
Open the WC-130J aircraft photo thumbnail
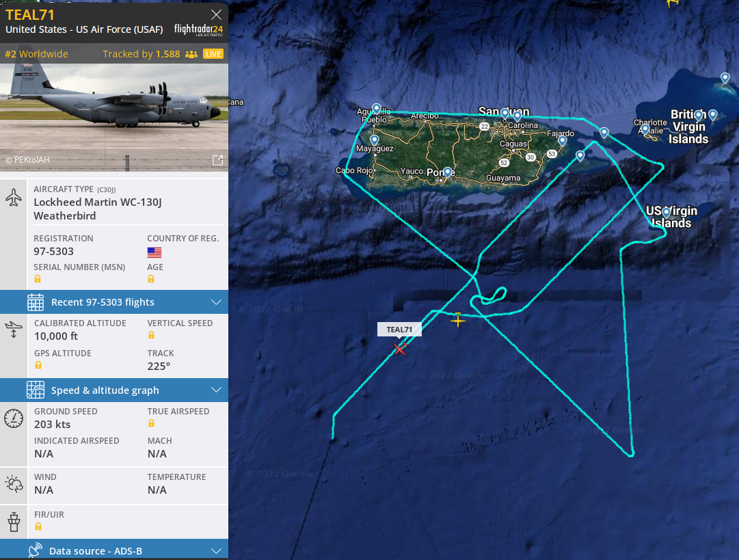tap(114, 118)
